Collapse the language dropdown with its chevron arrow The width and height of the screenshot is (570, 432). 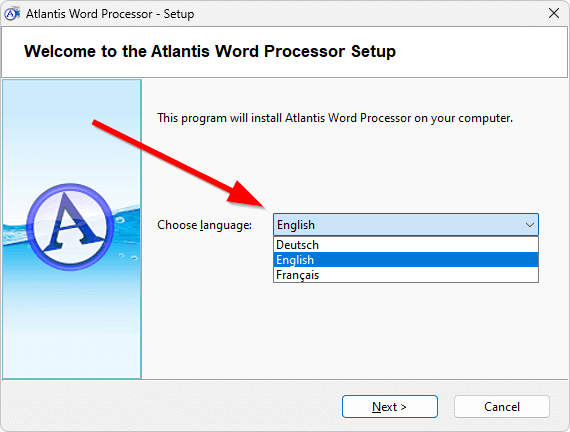(x=530, y=225)
